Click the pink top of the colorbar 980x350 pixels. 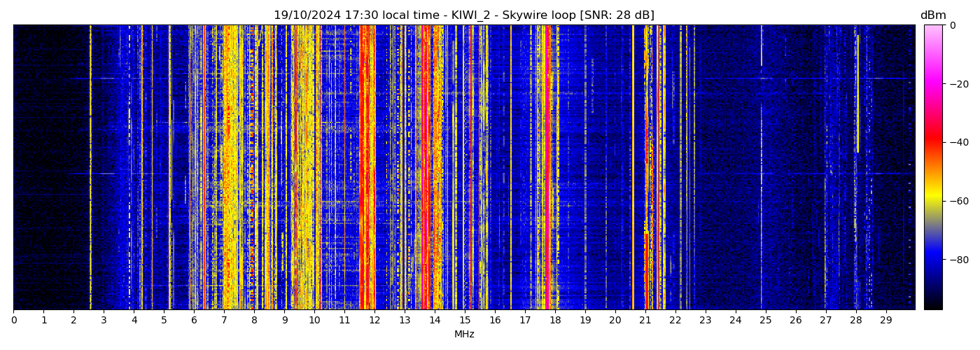coord(932,31)
